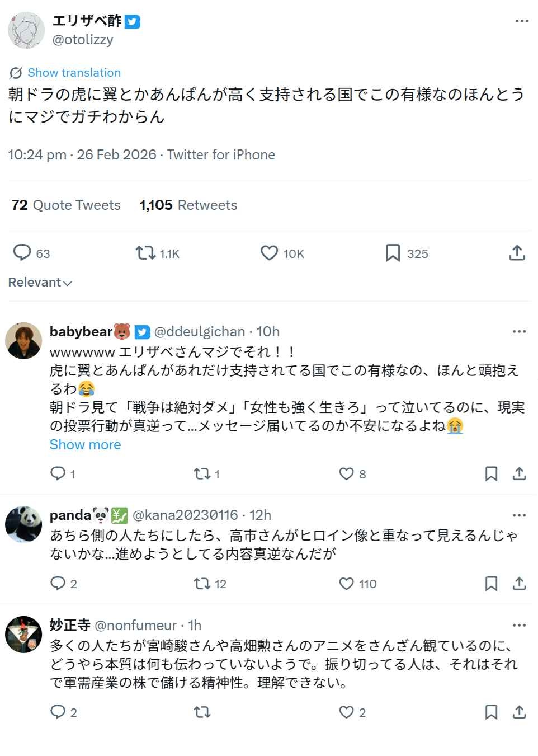
Task: Expand the Relevant sort dropdown
Action: coord(40,283)
